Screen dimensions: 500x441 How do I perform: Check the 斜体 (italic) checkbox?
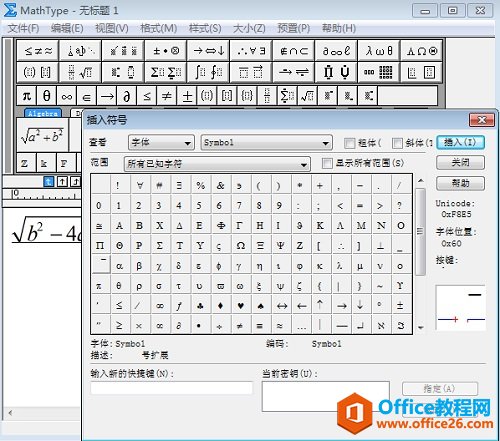coord(397,143)
